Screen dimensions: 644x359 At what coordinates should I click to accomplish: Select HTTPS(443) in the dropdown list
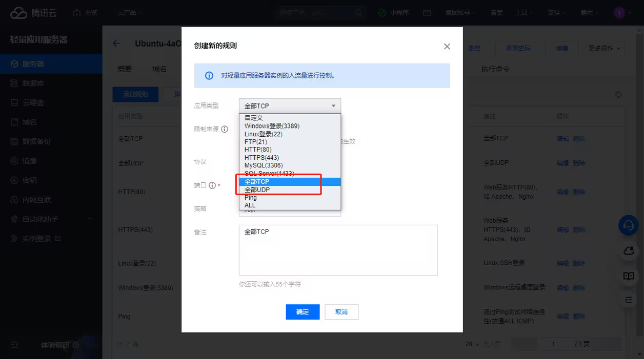[x=290, y=158]
